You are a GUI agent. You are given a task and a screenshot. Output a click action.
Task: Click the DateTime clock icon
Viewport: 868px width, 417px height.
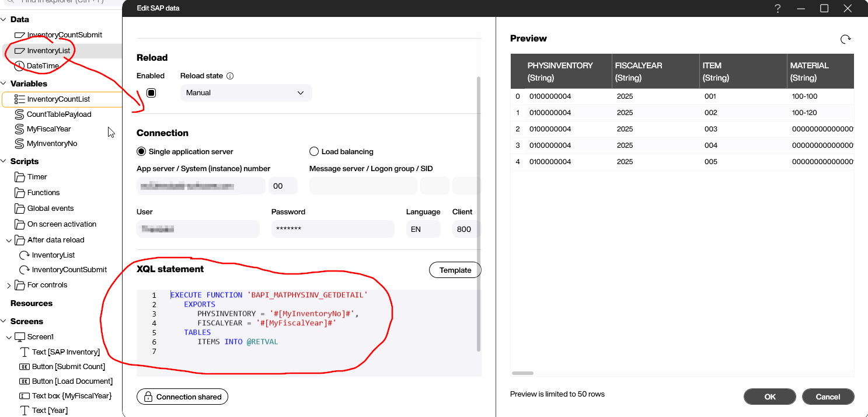[19, 66]
